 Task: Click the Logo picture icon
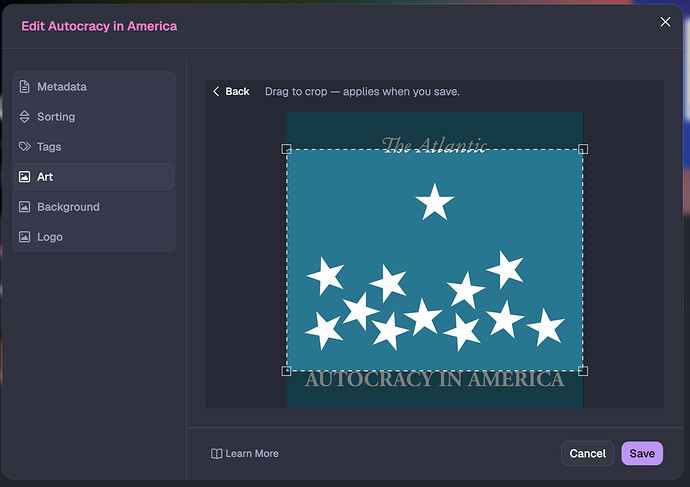25,237
